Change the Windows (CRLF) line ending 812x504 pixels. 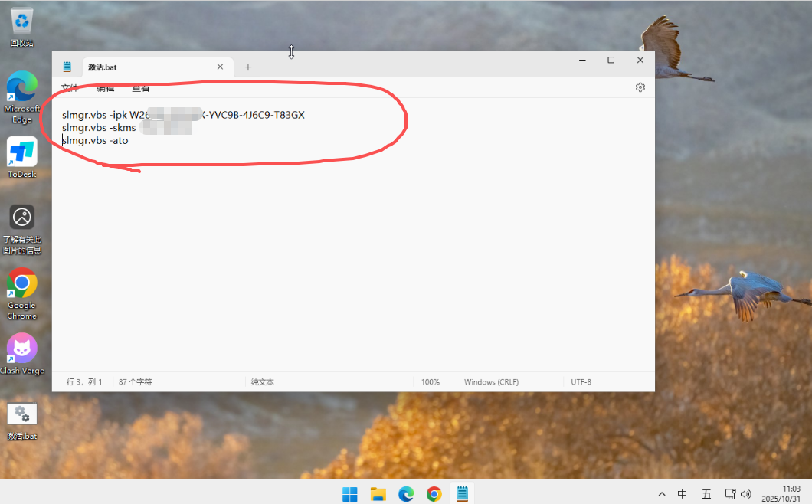pyautogui.click(x=490, y=381)
